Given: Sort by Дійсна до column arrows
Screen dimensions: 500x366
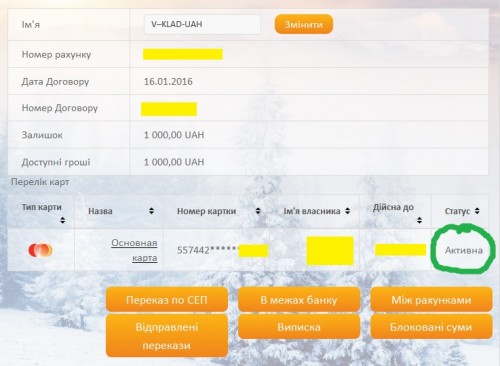Looking at the screenshot, I should point(419,220).
